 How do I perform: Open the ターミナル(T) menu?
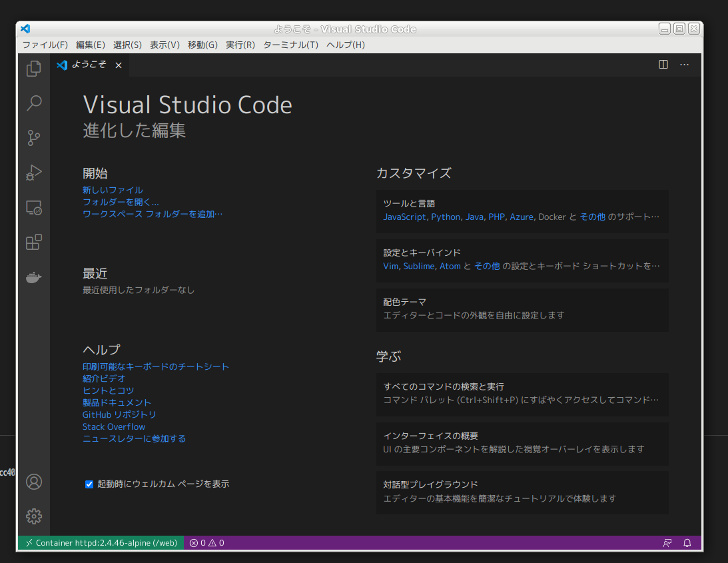(x=291, y=45)
